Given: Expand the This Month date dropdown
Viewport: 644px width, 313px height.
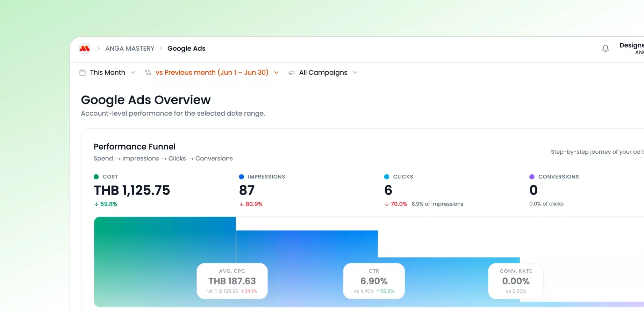Looking at the screenshot, I should 108,73.
